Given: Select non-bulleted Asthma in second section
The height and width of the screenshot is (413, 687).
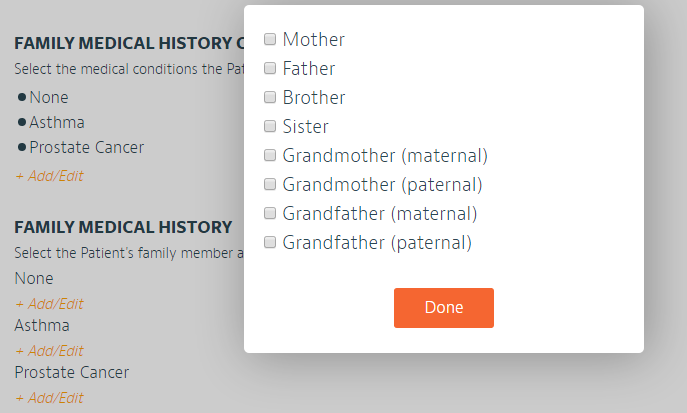Looking at the screenshot, I should (x=42, y=326).
